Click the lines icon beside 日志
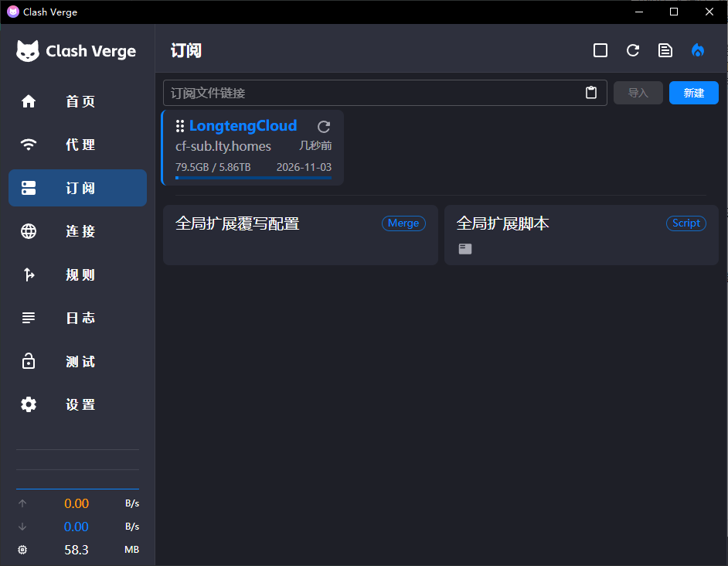This screenshot has height=566, width=728. (x=29, y=318)
